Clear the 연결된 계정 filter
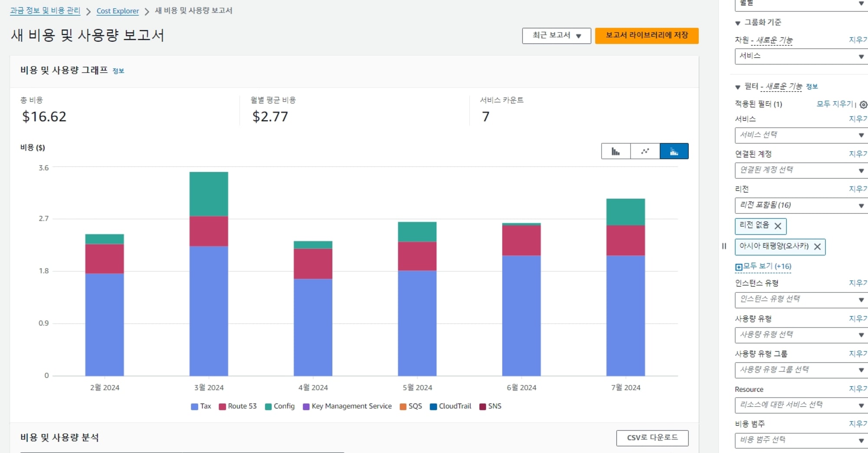868x453 pixels. tap(858, 154)
